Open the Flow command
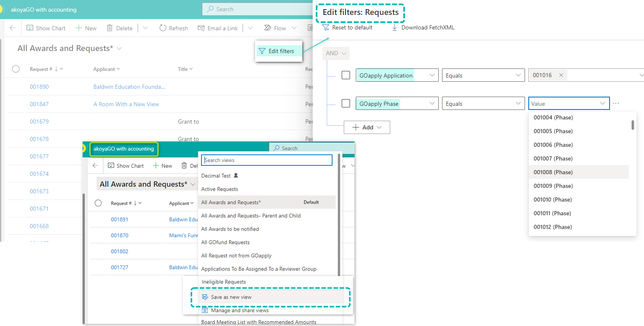 tap(275, 28)
